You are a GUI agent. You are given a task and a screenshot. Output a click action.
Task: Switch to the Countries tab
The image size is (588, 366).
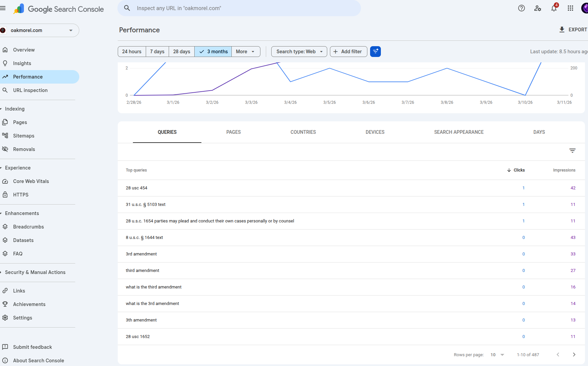tap(303, 132)
